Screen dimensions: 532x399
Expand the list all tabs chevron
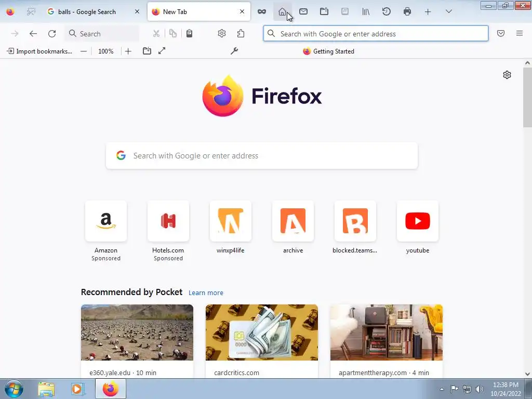pyautogui.click(x=448, y=12)
